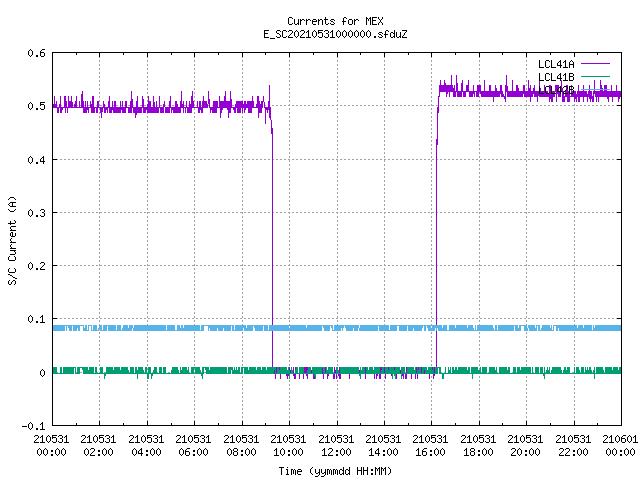The image size is (640, 480).
Task: Click the x-axis tick '210531 06:00'
Action: tap(193, 446)
